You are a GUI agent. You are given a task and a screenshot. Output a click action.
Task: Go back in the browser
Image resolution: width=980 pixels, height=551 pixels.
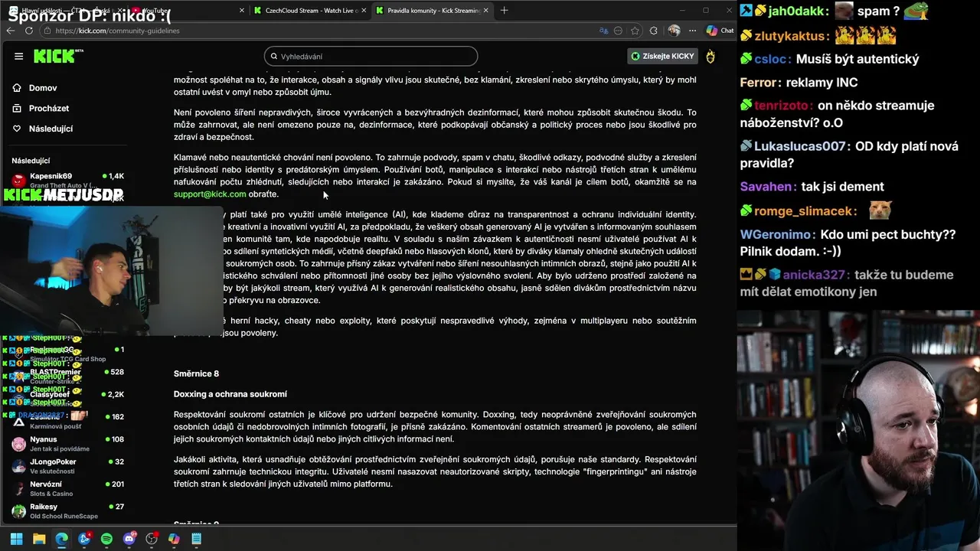[x=11, y=31]
